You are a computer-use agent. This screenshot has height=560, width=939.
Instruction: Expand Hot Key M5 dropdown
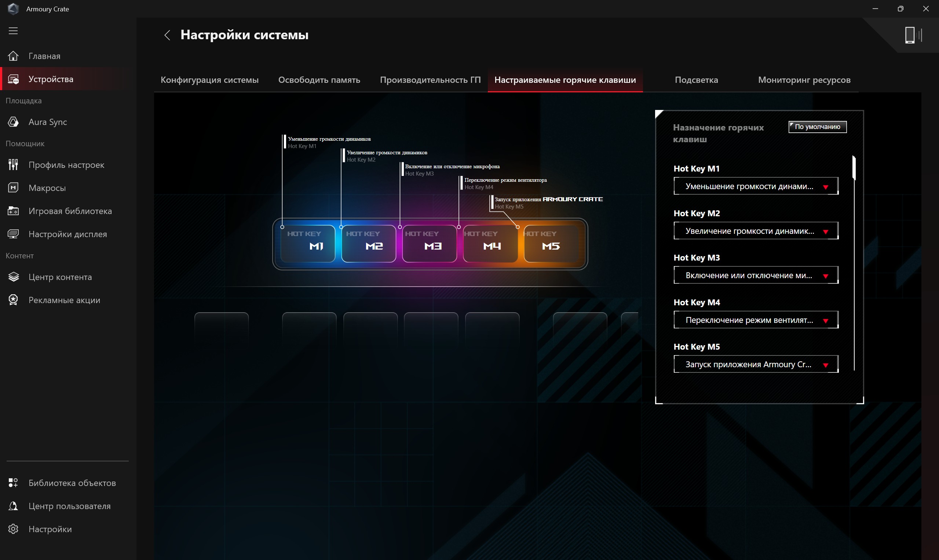pyautogui.click(x=756, y=364)
